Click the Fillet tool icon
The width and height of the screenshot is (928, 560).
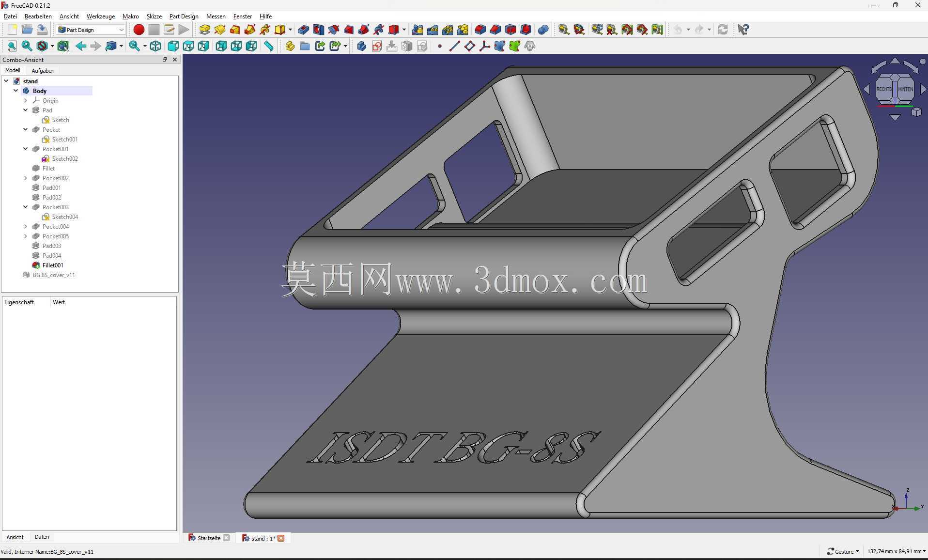(x=480, y=30)
